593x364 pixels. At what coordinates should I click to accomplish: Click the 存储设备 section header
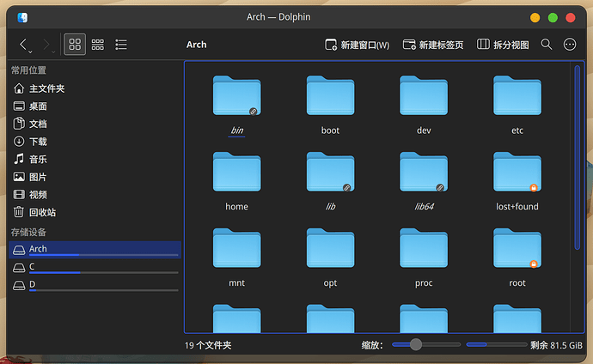coord(28,232)
